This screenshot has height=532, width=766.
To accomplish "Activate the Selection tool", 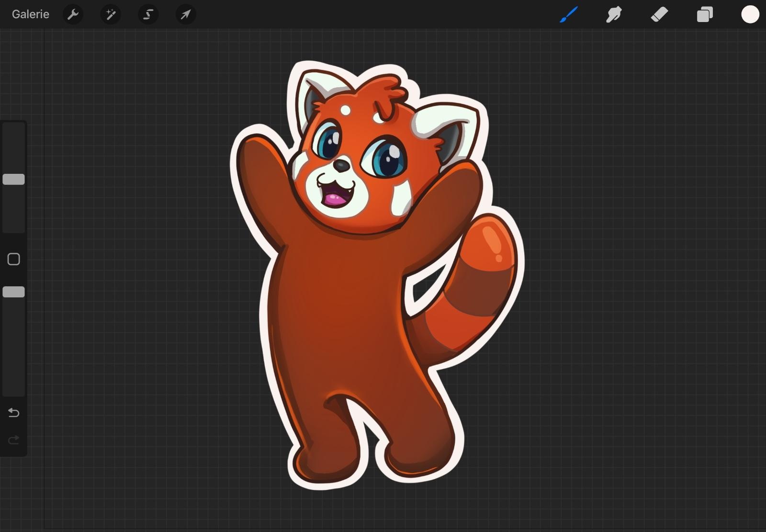I will (x=148, y=14).
